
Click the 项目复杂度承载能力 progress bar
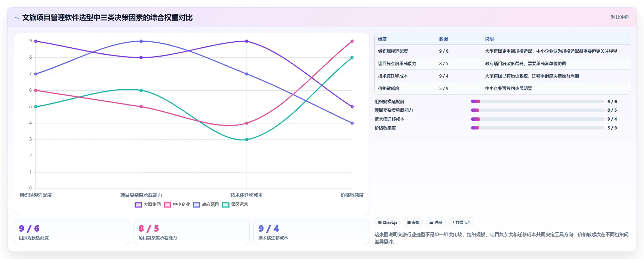pos(537,110)
